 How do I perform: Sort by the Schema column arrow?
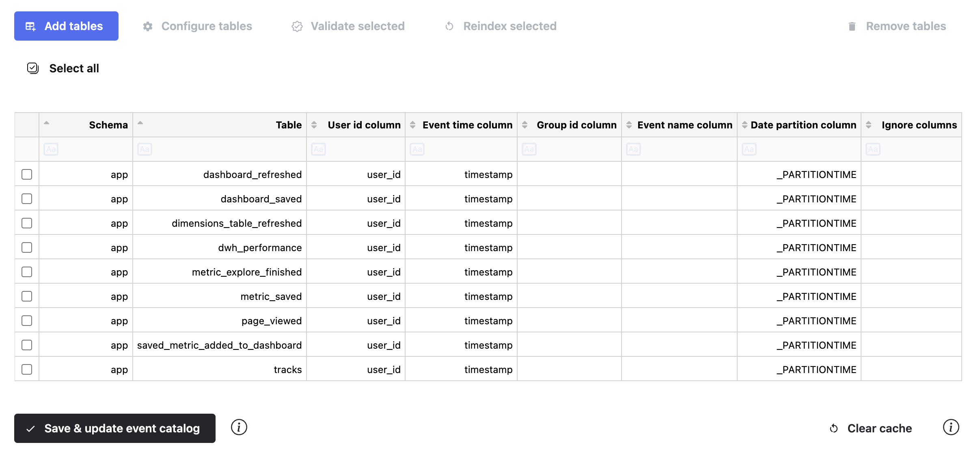[47, 123]
